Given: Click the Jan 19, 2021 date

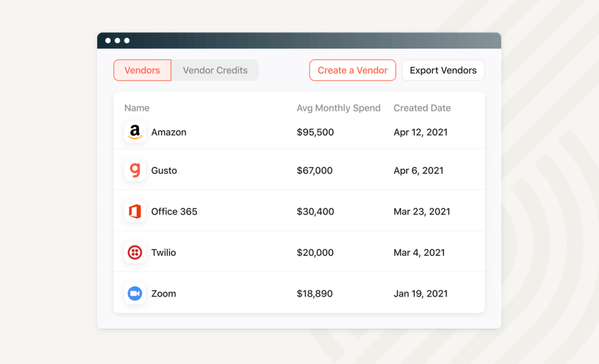Looking at the screenshot, I should click(x=421, y=293).
